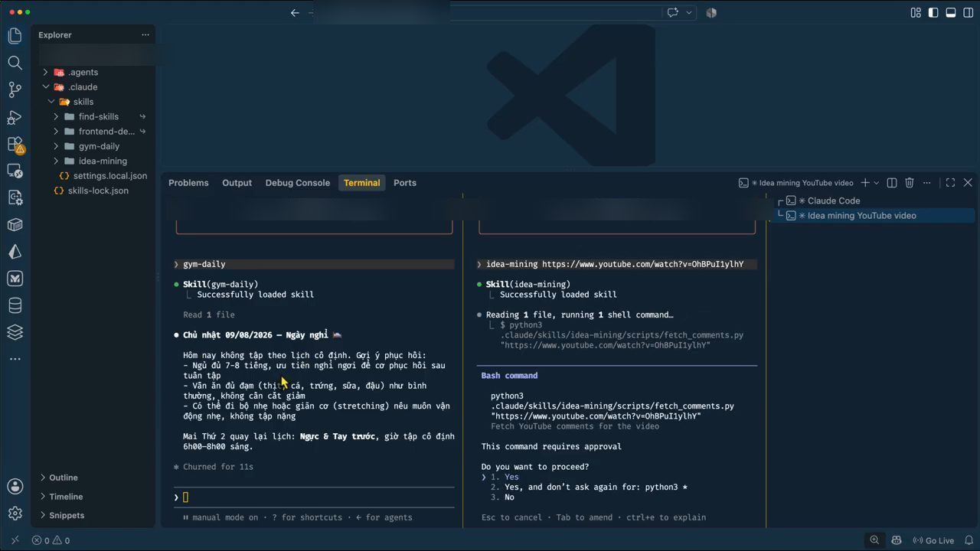Image resolution: width=980 pixels, height=551 pixels.
Task: Click the idea-mining YouTube URL command line
Action: (x=616, y=264)
